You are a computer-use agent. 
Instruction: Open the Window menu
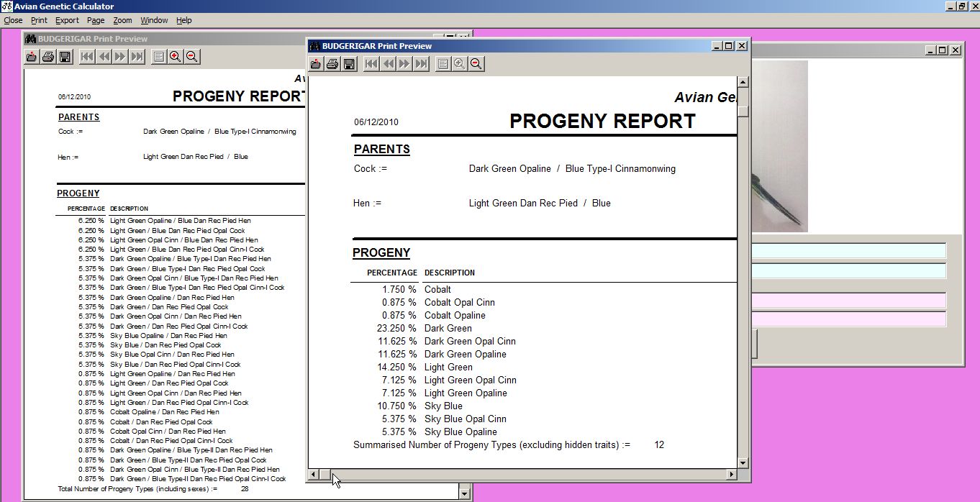[x=154, y=20]
